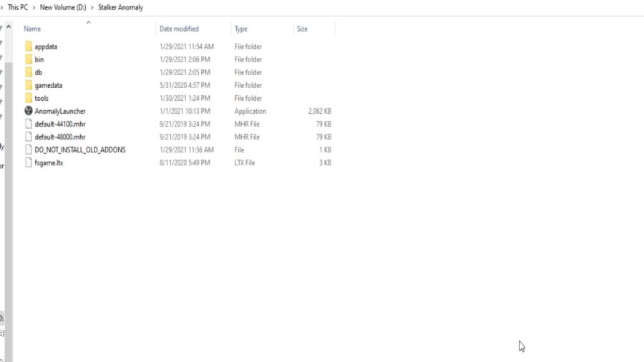Go to New Volume (D:) in breadcrumb

63,7
